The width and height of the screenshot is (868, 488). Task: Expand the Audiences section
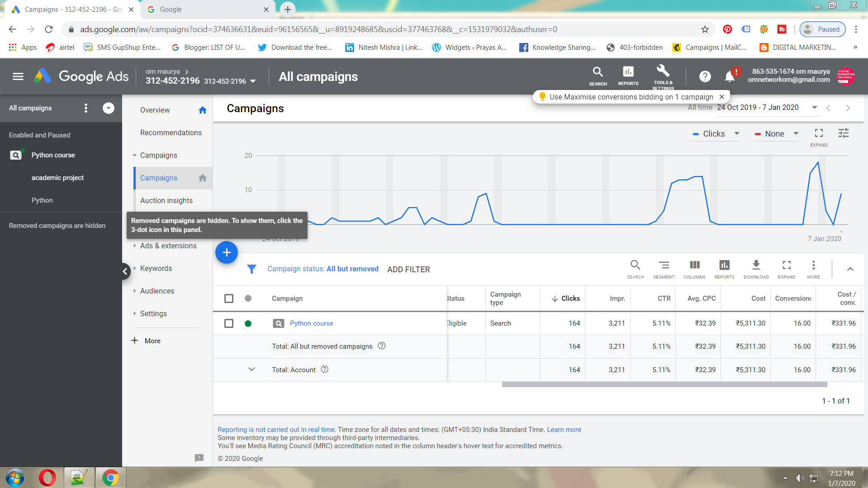click(x=135, y=291)
